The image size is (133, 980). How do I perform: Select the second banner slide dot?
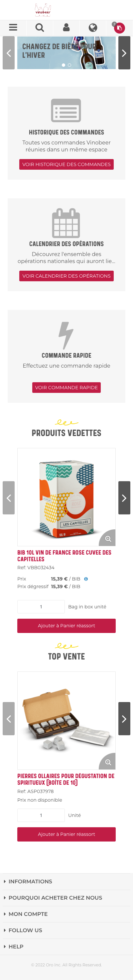[x=69, y=65]
